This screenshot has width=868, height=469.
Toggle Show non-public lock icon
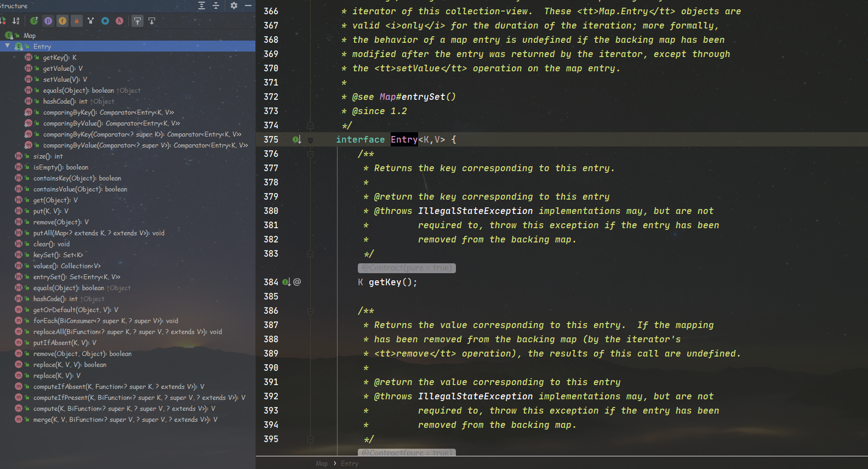click(x=77, y=21)
